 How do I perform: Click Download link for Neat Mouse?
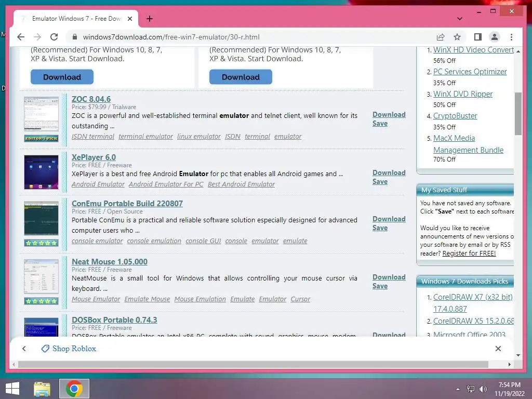(x=389, y=277)
